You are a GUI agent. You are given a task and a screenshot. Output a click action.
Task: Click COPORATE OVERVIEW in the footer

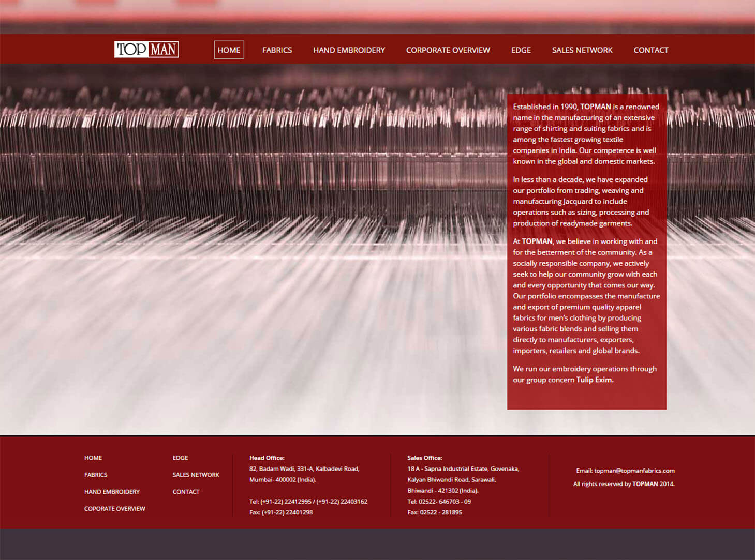pos(114,509)
